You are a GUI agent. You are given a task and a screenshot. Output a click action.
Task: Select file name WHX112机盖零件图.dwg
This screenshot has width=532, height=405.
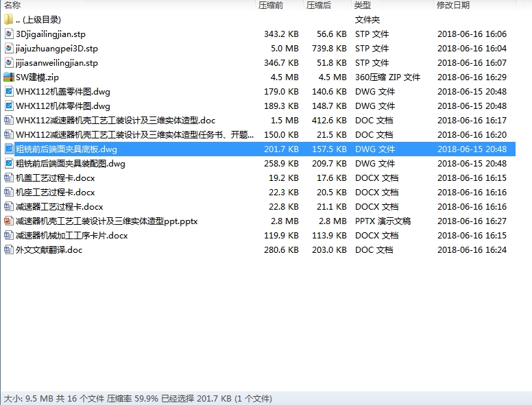pyautogui.click(x=63, y=92)
